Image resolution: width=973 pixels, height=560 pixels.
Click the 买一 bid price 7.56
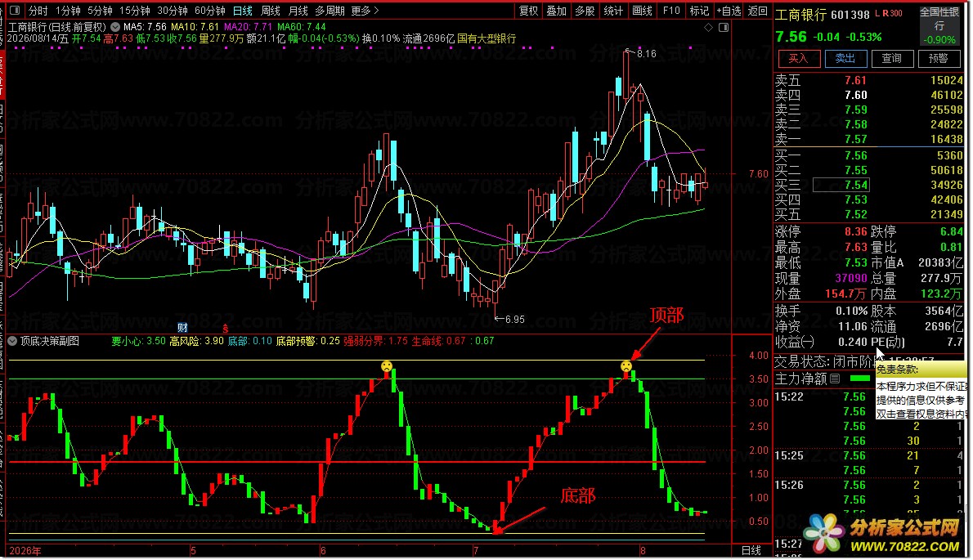tap(856, 155)
